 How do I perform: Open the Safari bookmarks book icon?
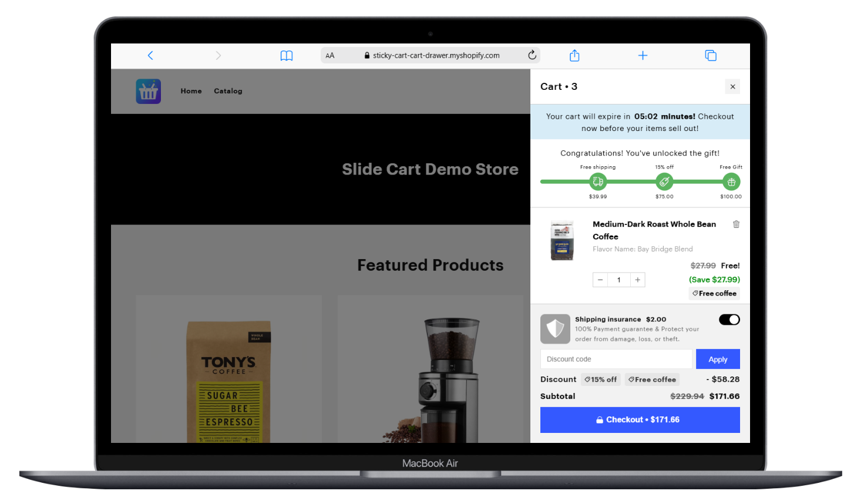point(287,56)
